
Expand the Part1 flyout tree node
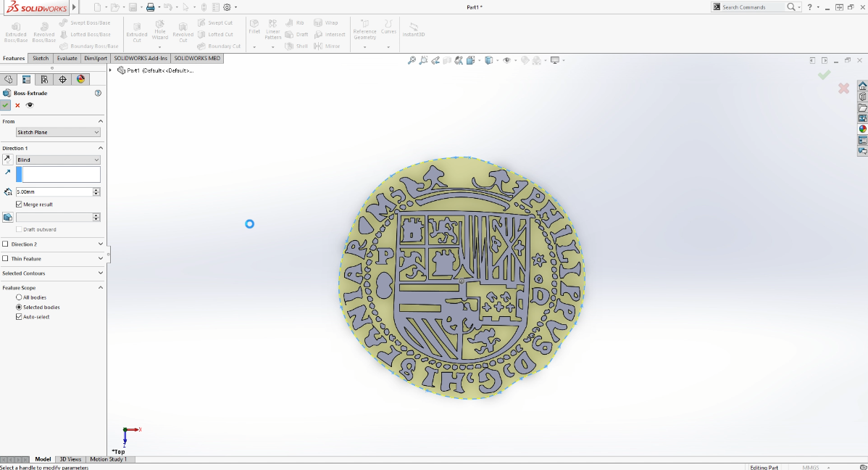point(111,70)
